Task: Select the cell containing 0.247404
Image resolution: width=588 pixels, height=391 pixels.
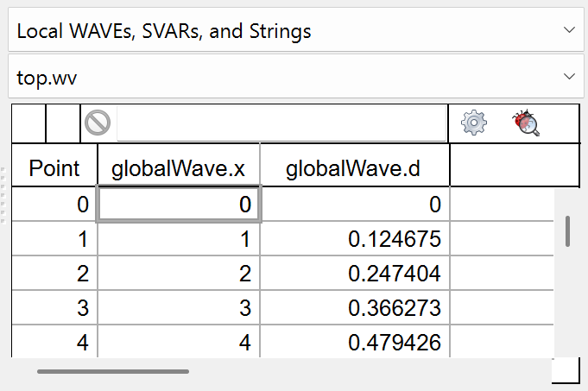Action: pos(354,274)
